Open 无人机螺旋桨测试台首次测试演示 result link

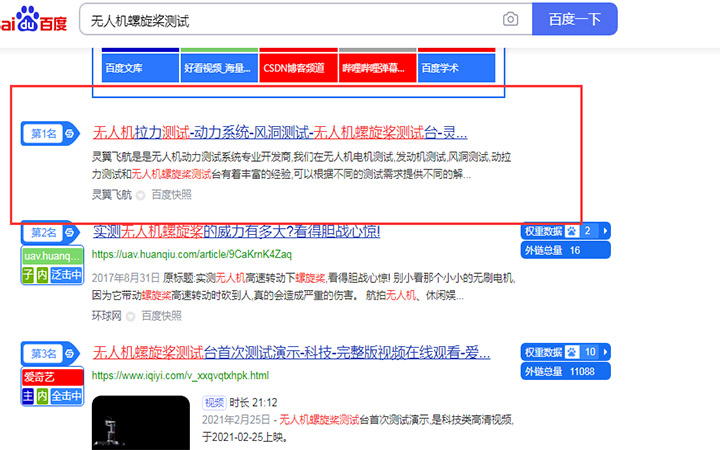(291, 353)
